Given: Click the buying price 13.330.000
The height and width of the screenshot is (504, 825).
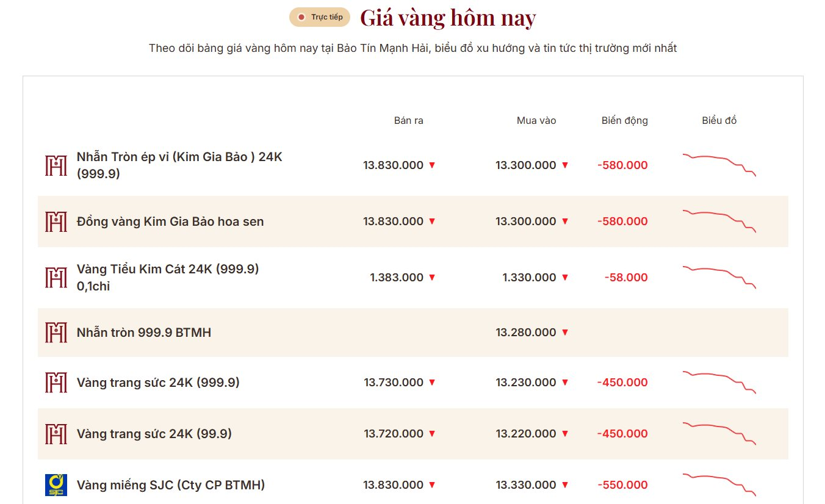Looking at the screenshot, I should [x=526, y=485].
